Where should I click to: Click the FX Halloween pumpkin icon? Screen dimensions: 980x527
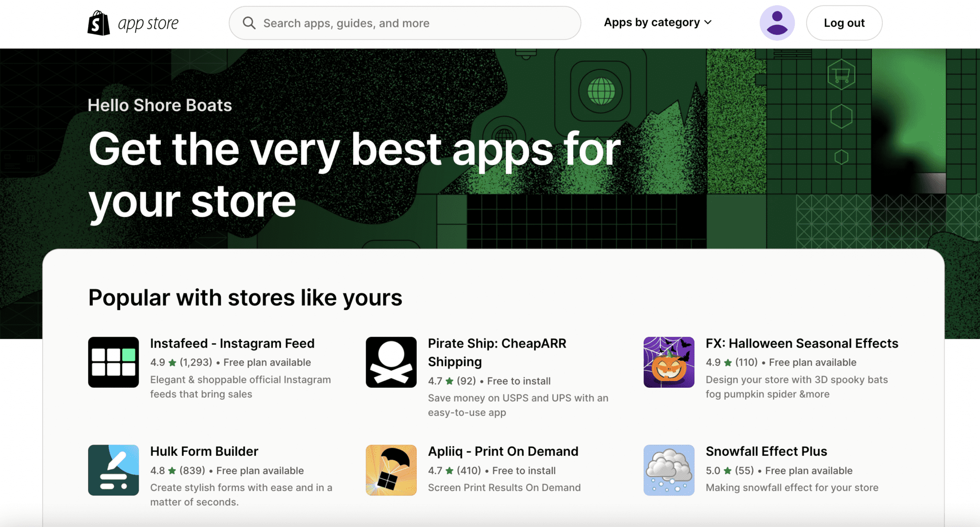(668, 362)
